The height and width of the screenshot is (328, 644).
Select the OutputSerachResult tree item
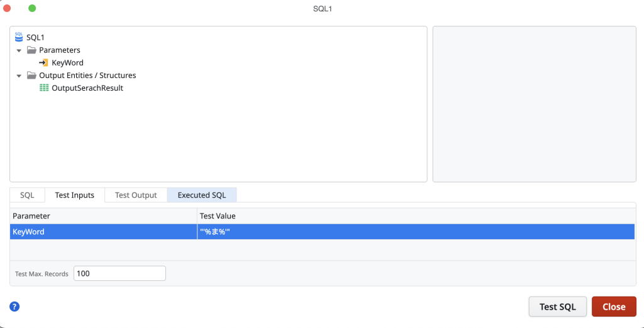87,88
